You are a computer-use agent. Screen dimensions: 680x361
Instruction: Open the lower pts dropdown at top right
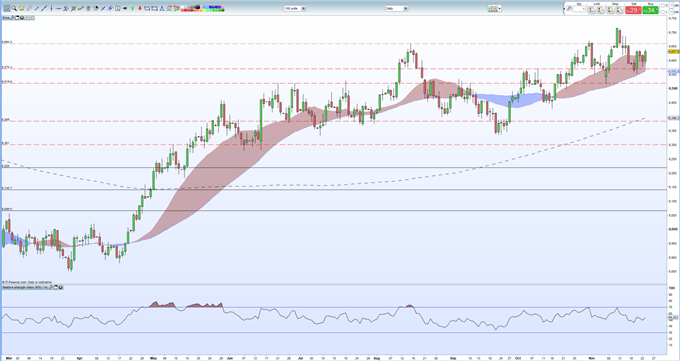[x=671, y=12]
